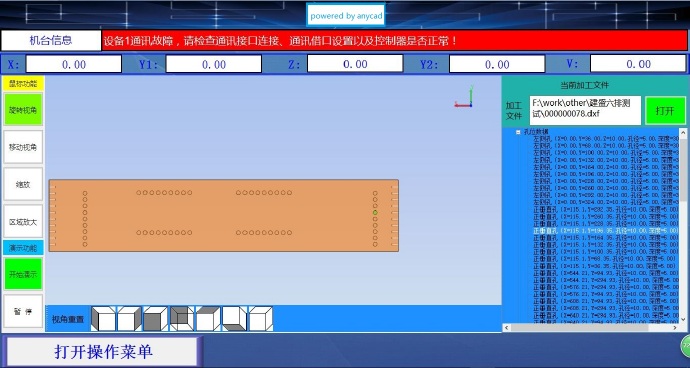Select the top-face view cube icon
The width and height of the screenshot is (690, 368).
(x=208, y=319)
